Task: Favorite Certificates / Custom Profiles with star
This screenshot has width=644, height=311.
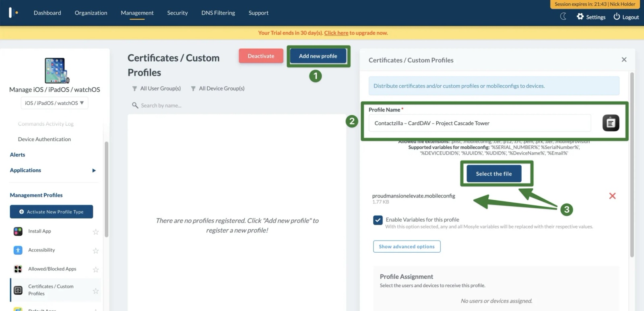Action: (96, 290)
